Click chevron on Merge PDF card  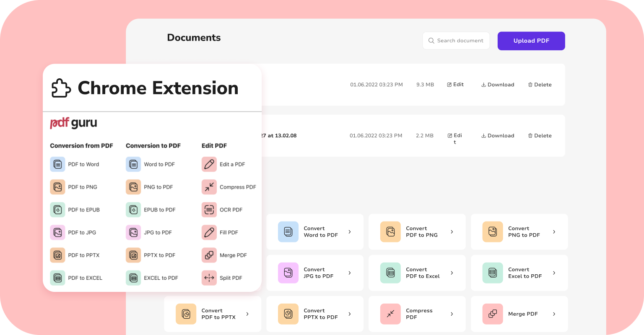click(x=554, y=314)
